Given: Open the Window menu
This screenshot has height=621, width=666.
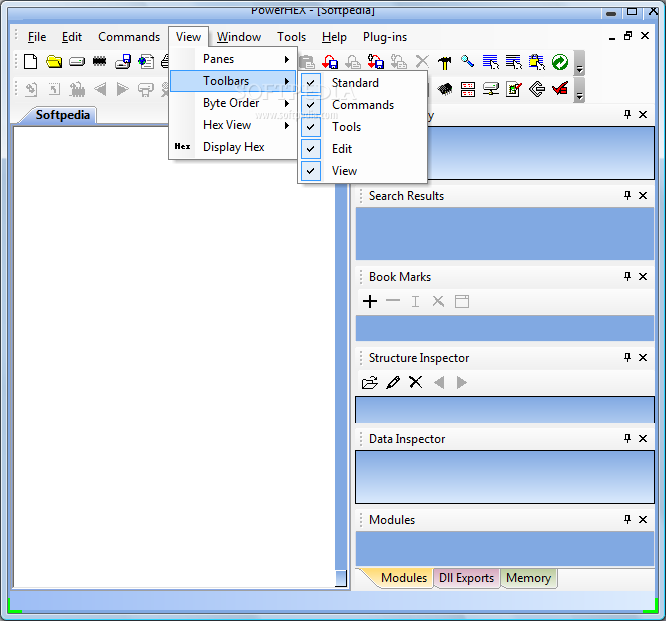Looking at the screenshot, I should click(x=239, y=37).
